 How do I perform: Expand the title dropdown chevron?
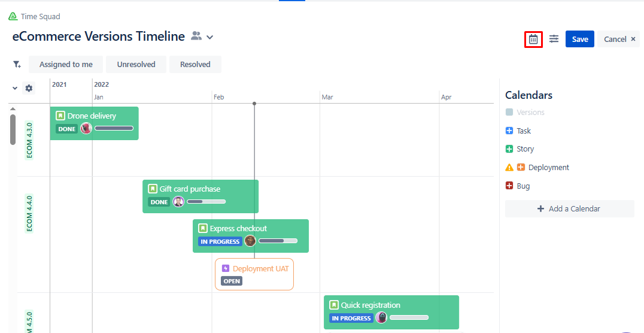(x=210, y=37)
